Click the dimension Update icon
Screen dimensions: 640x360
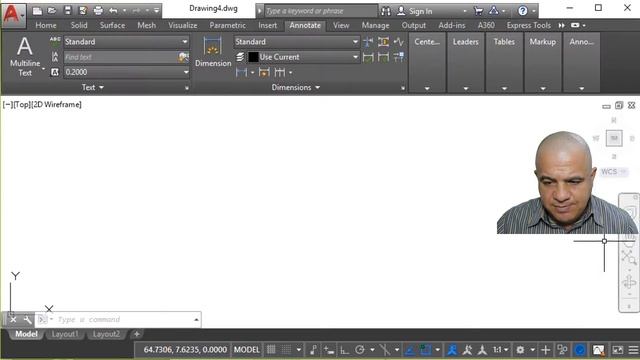(x=383, y=57)
